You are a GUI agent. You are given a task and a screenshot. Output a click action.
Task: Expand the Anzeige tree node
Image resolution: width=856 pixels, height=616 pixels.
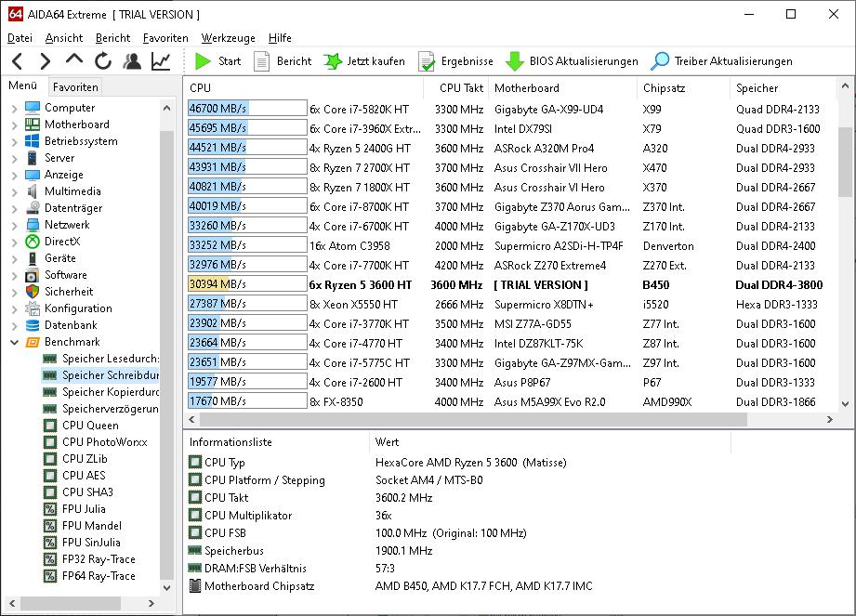pyautogui.click(x=15, y=176)
